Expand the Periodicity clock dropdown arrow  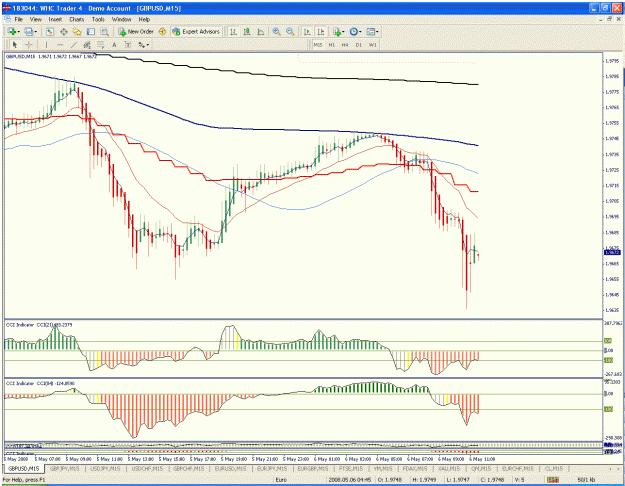coord(360,31)
